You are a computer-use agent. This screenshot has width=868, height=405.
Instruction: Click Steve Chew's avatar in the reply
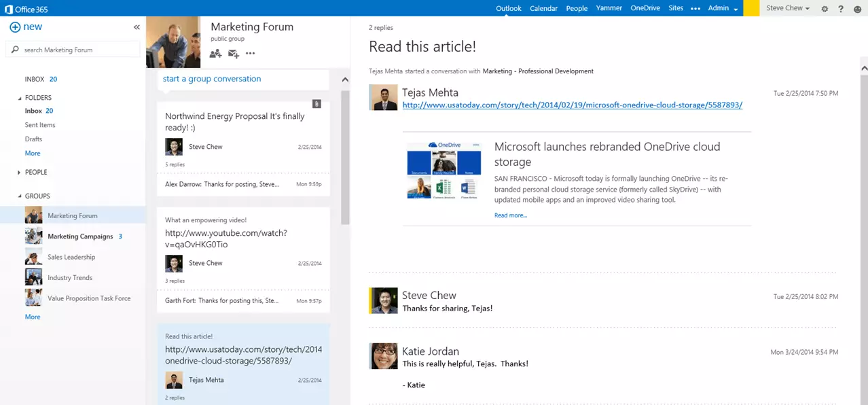pyautogui.click(x=383, y=300)
